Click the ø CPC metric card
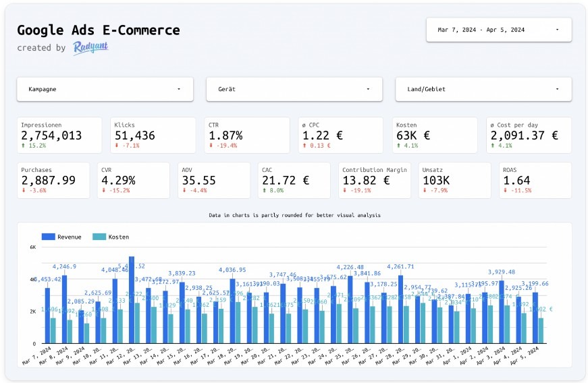Viewport: 588px width, 383px height. 340,135
